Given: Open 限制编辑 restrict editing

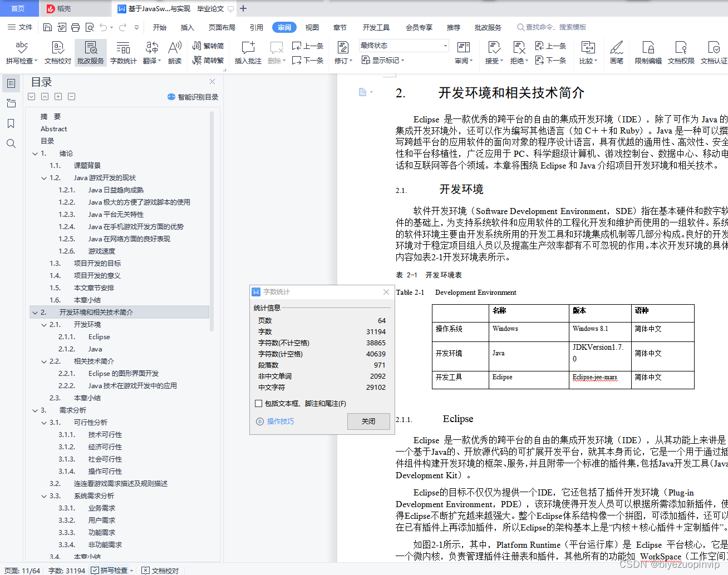Looking at the screenshot, I should pyautogui.click(x=648, y=52).
